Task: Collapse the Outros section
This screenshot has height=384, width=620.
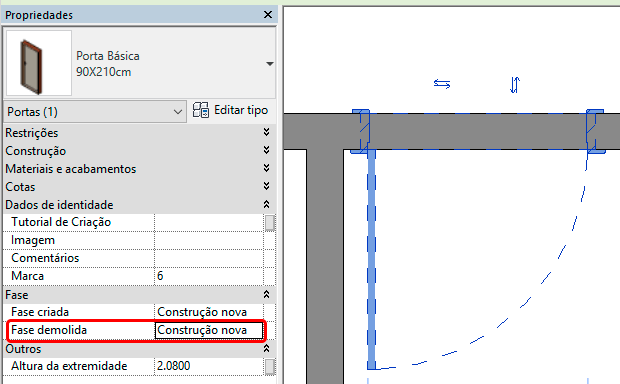Action: [267, 348]
